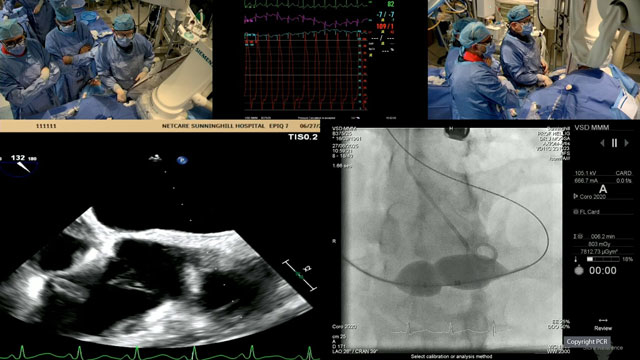Click the CARD label
Image resolution: width=640 pixels, height=360 pixels.
623,173
